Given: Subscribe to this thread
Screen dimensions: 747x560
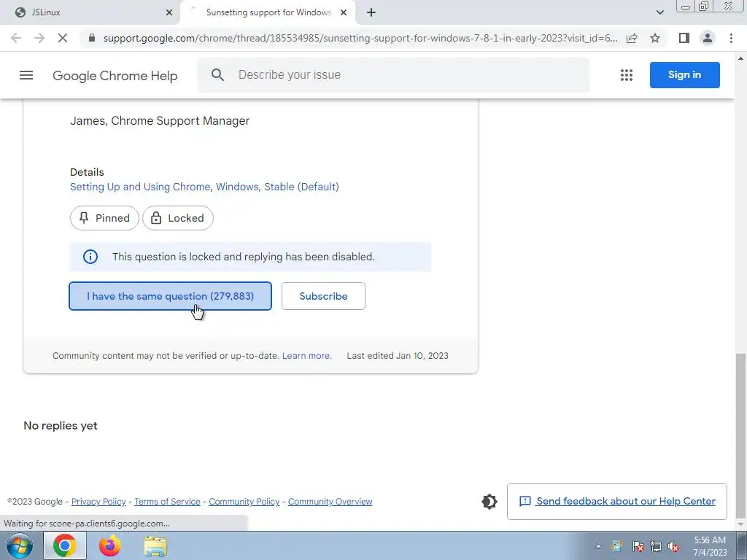Looking at the screenshot, I should pyautogui.click(x=323, y=296).
